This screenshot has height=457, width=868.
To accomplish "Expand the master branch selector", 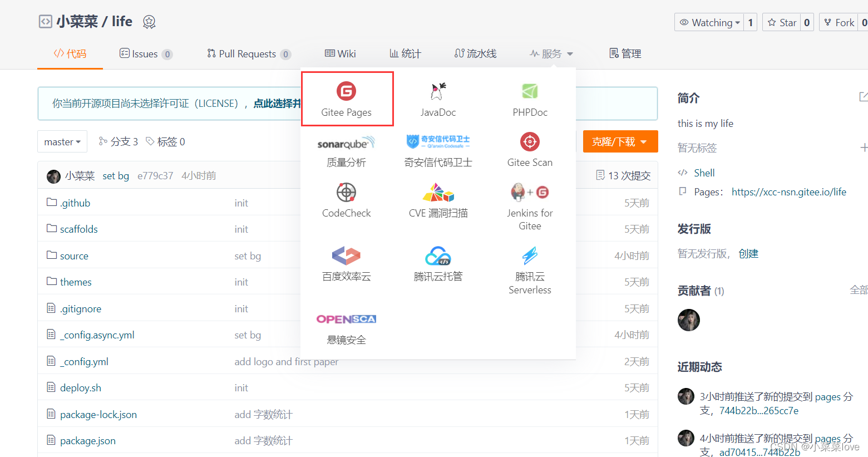I will point(62,141).
